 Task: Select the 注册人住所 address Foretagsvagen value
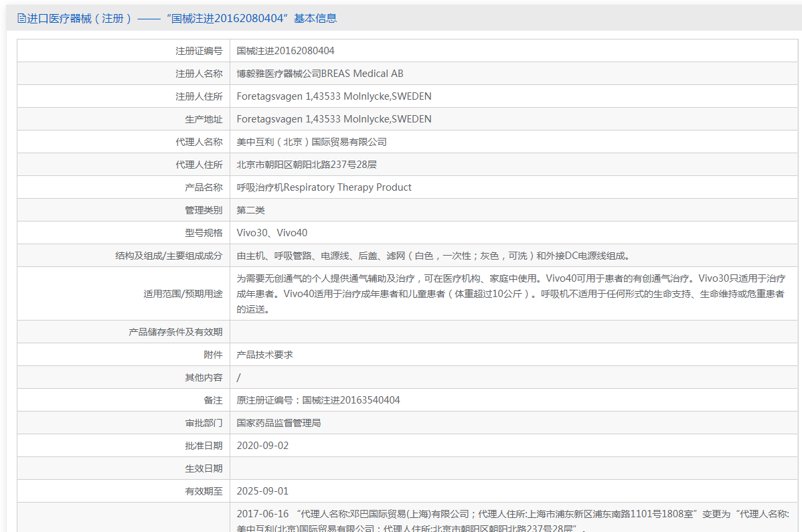(334, 96)
